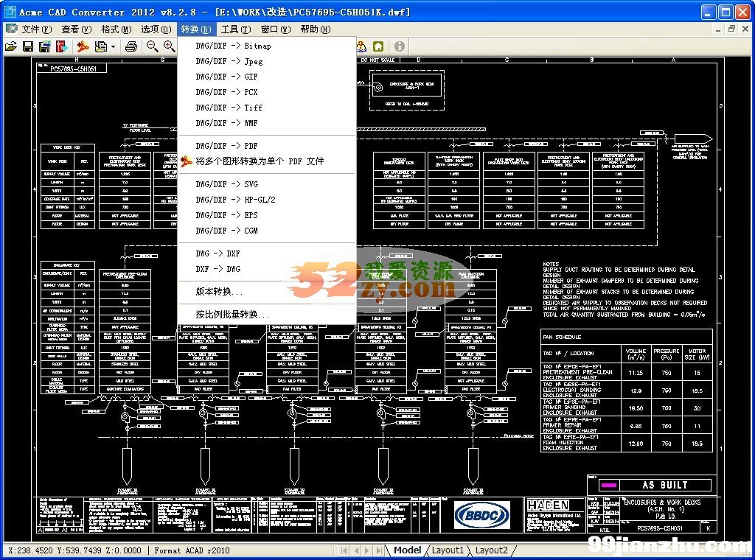Open the 查看(V) menu
The height and width of the screenshot is (560, 755).
(x=77, y=29)
